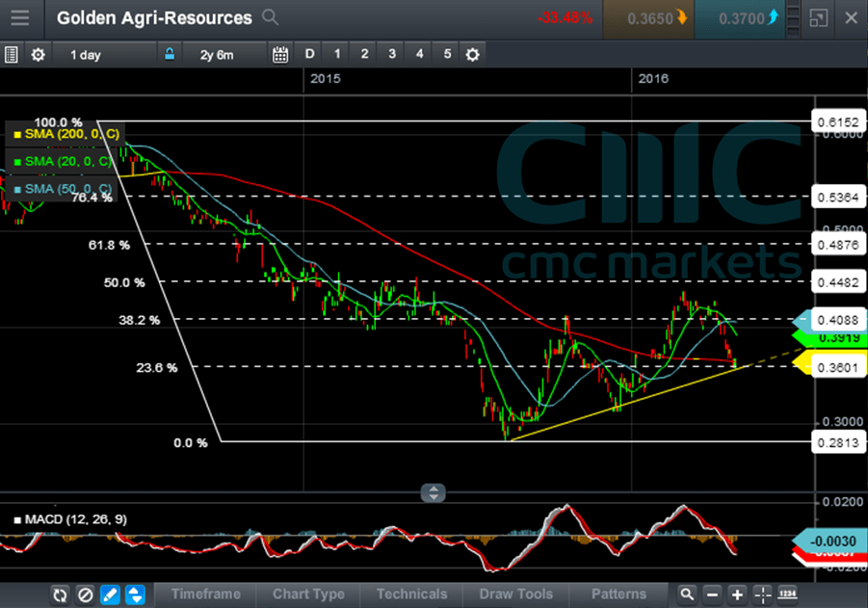Toggle the panel resize handle above MACD
The image size is (868, 608).
point(433,492)
